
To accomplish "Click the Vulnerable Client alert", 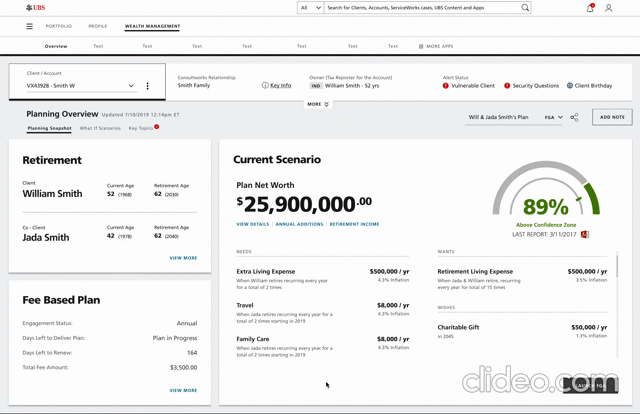I will point(469,86).
